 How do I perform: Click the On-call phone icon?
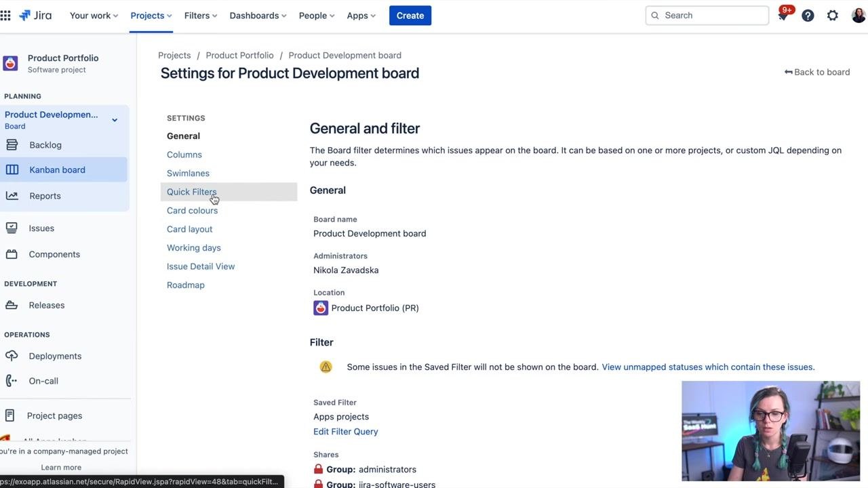point(12,380)
